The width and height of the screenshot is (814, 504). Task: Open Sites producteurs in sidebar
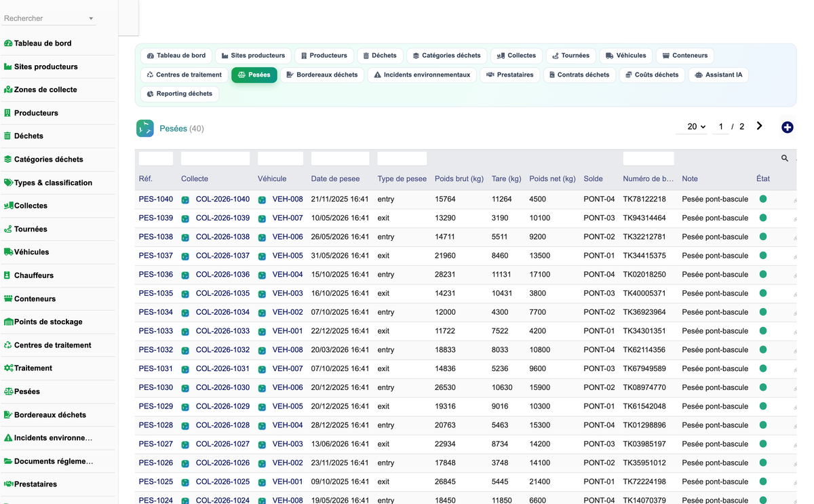click(46, 66)
